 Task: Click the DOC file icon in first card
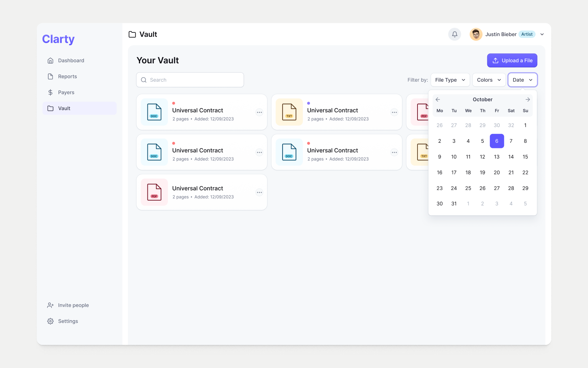tap(154, 112)
